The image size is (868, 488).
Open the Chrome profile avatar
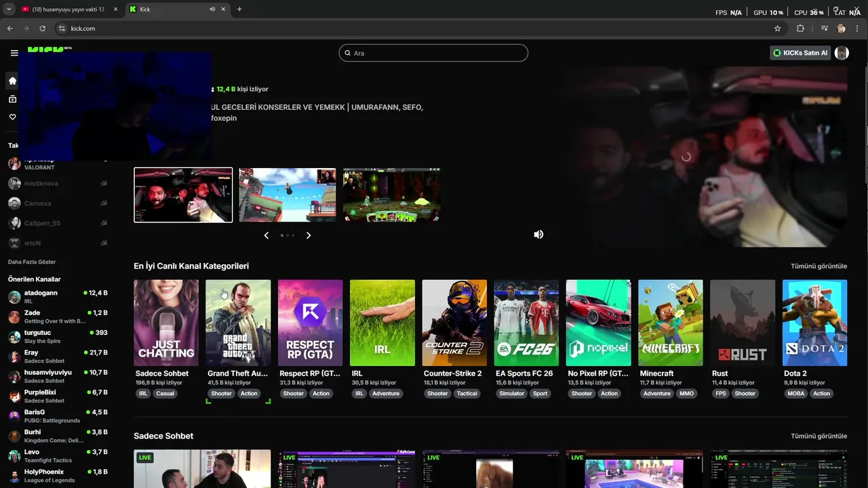tap(842, 28)
